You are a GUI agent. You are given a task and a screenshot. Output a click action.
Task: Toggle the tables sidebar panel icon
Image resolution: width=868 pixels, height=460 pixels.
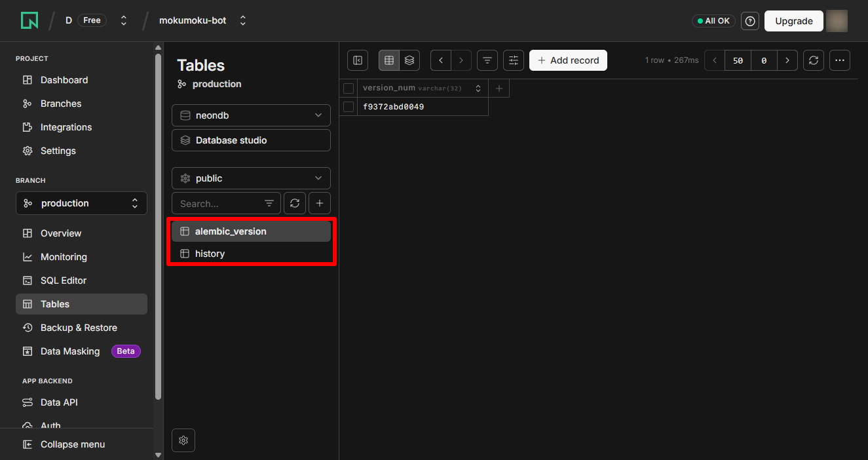coord(358,60)
